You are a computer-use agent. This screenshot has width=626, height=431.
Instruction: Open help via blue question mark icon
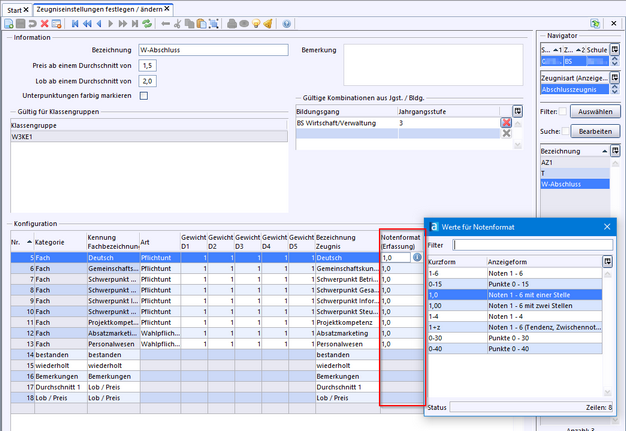coord(287,22)
